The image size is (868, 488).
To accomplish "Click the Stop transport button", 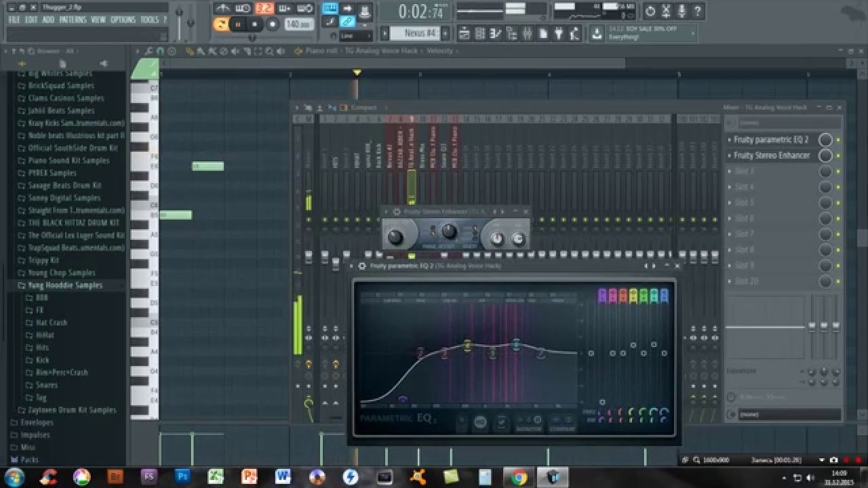I will point(255,24).
